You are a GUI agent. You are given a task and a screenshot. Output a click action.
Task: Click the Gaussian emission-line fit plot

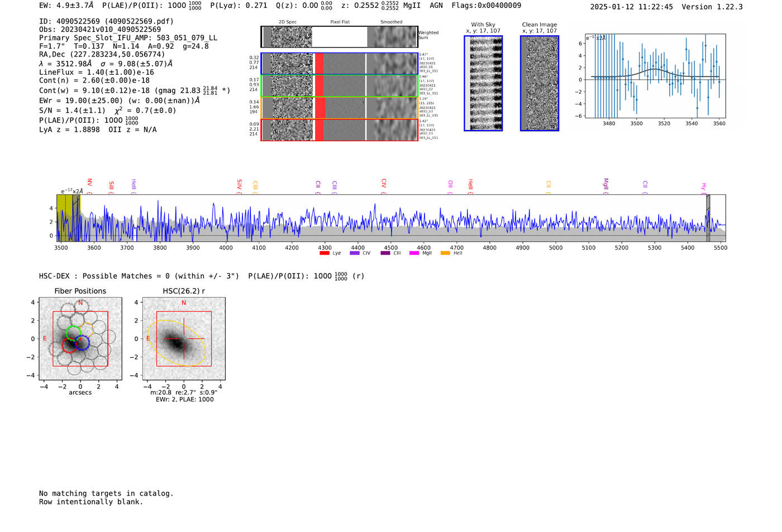(655, 76)
